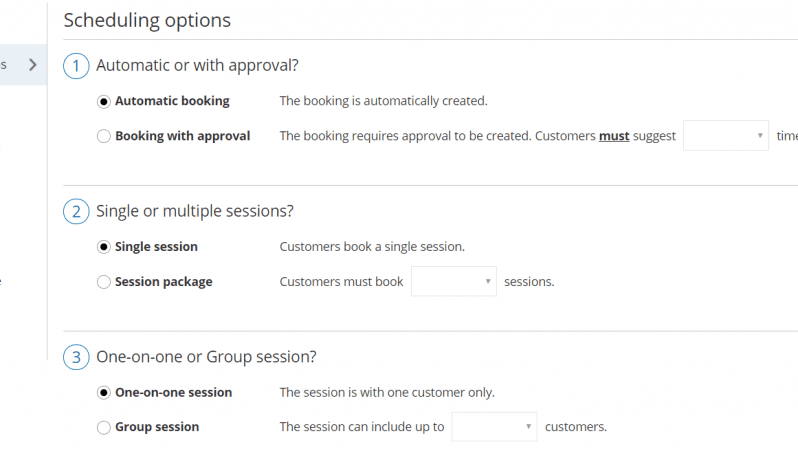Open the suggested times dropdown for approval
Image resolution: width=798 pixels, height=449 pixels.
point(725,136)
